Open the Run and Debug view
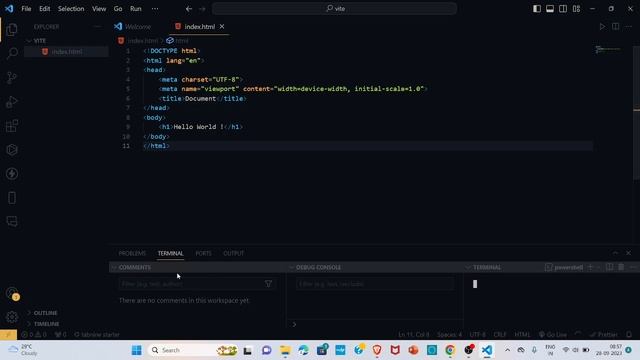This screenshot has height=360, width=640. pos(12,102)
